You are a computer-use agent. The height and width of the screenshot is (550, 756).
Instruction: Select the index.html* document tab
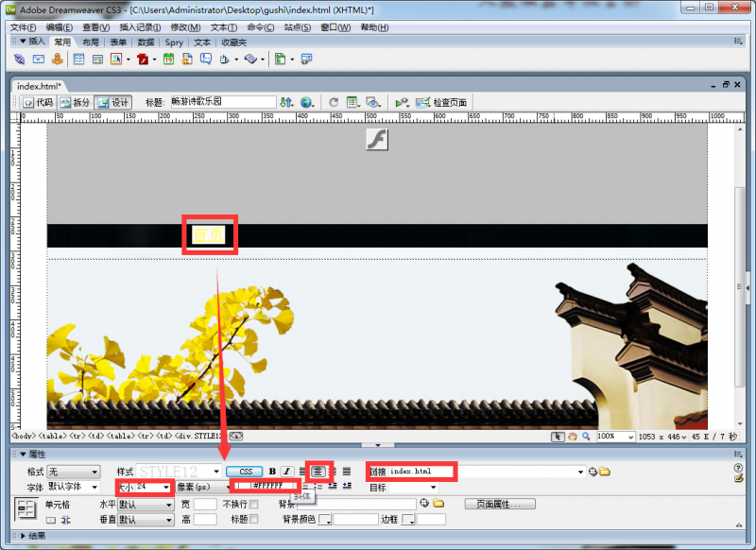tap(39, 86)
